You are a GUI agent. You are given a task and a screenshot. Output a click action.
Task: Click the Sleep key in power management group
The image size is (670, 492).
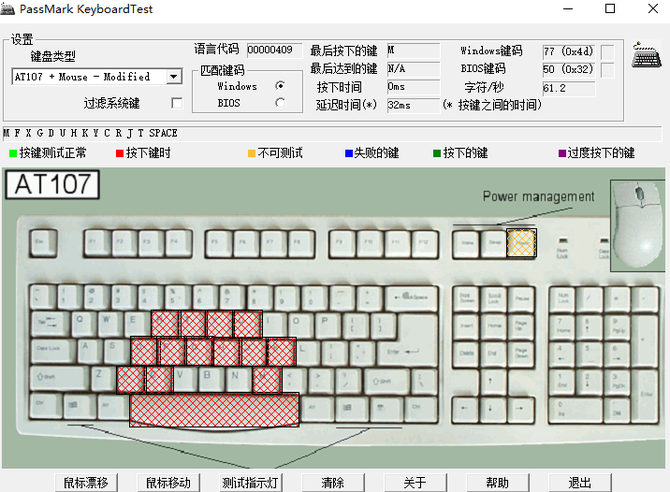click(493, 244)
